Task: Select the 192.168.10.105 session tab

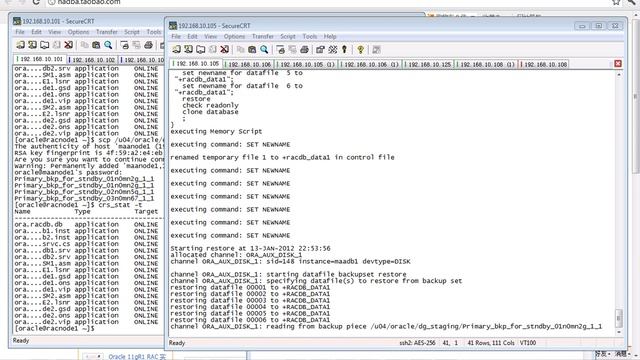Action: (x=196, y=64)
